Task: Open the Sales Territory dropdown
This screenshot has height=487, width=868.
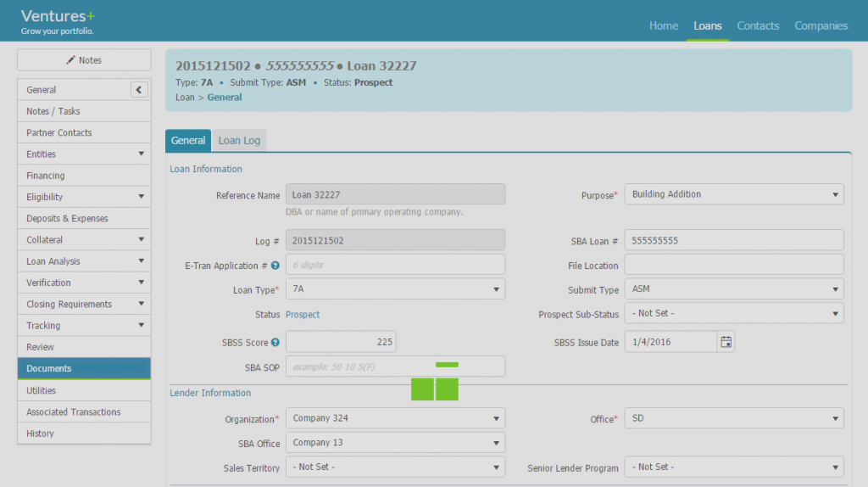Action: pyautogui.click(x=395, y=467)
